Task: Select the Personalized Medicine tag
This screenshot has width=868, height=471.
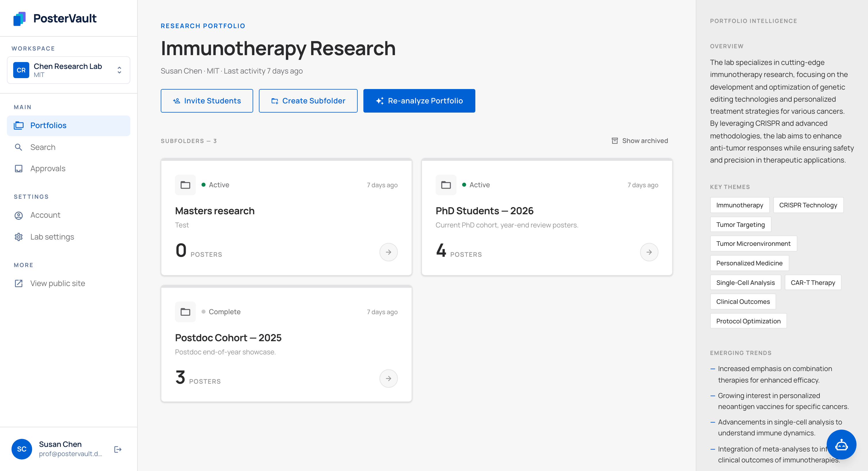Action: pyautogui.click(x=749, y=263)
